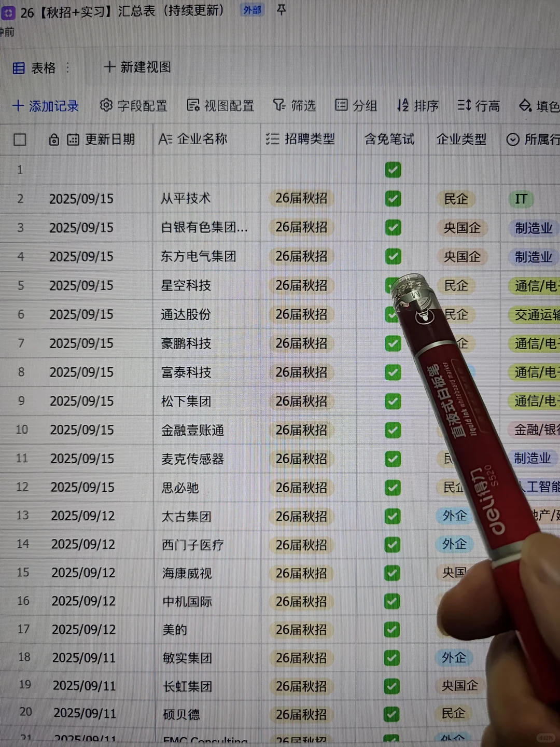Click 新建视图 to create a new view

click(137, 67)
